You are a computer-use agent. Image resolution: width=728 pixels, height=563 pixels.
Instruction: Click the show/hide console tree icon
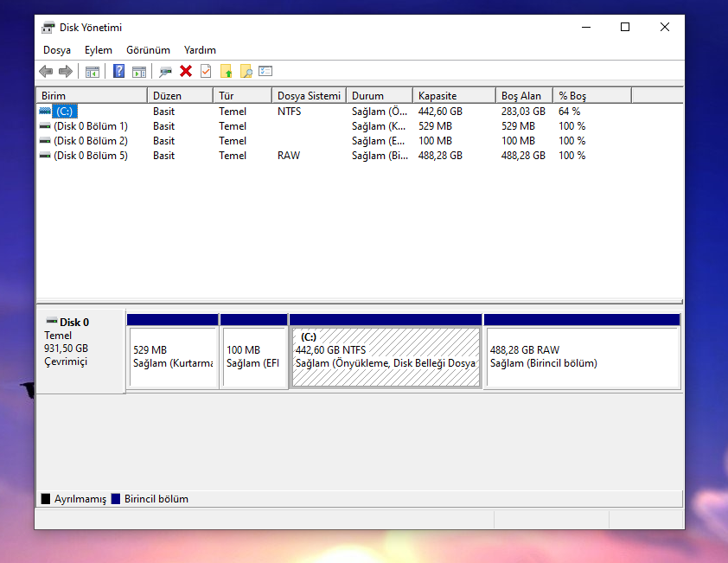coord(92,71)
